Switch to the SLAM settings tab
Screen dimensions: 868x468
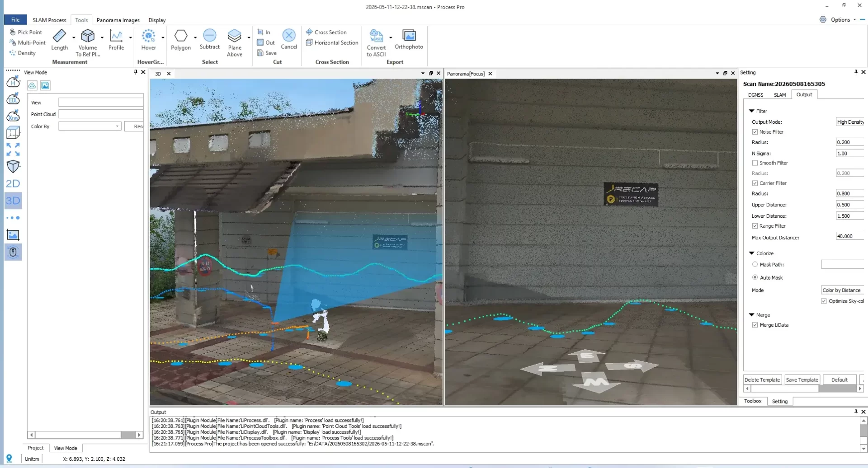click(x=780, y=95)
